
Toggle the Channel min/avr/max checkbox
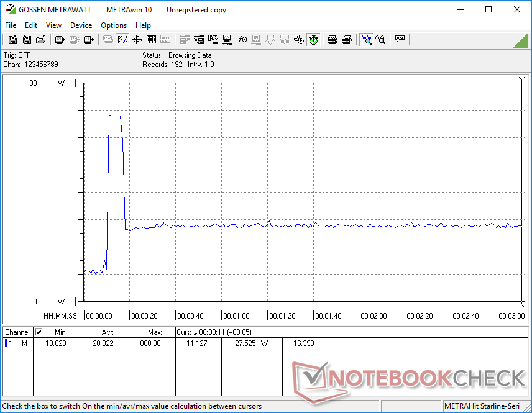click(39, 332)
